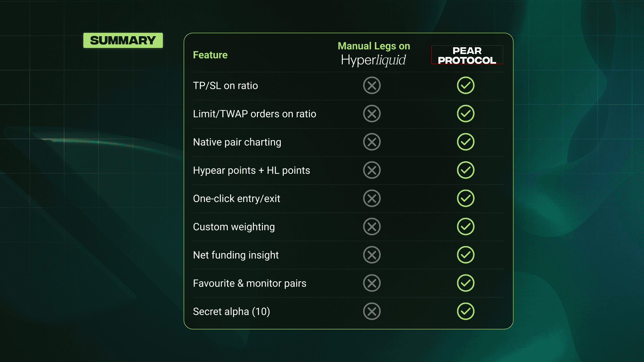Click the X icon for Native pair charting

click(372, 142)
